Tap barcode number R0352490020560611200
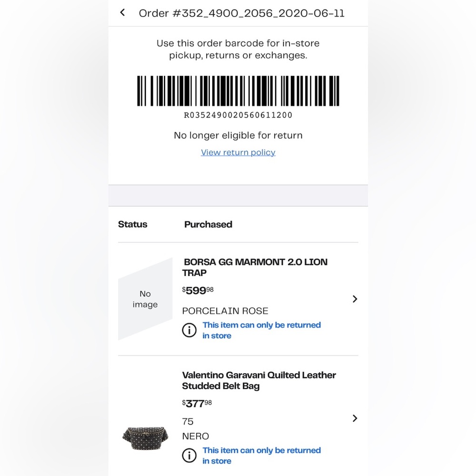Image resolution: width=476 pixels, height=476 pixels. tap(238, 115)
